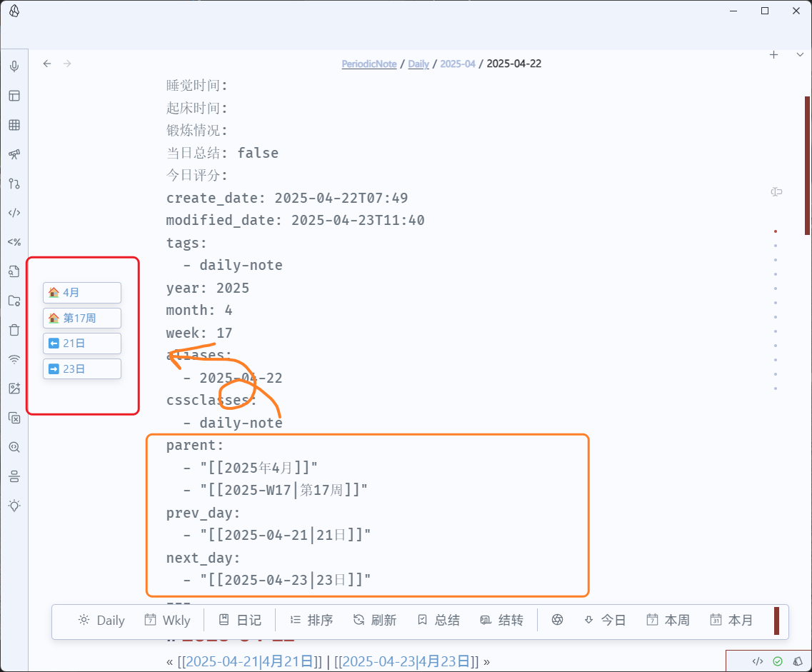Open the telescope icon in ribbon
Image resolution: width=812 pixels, height=672 pixels.
(x=14, y=154)
